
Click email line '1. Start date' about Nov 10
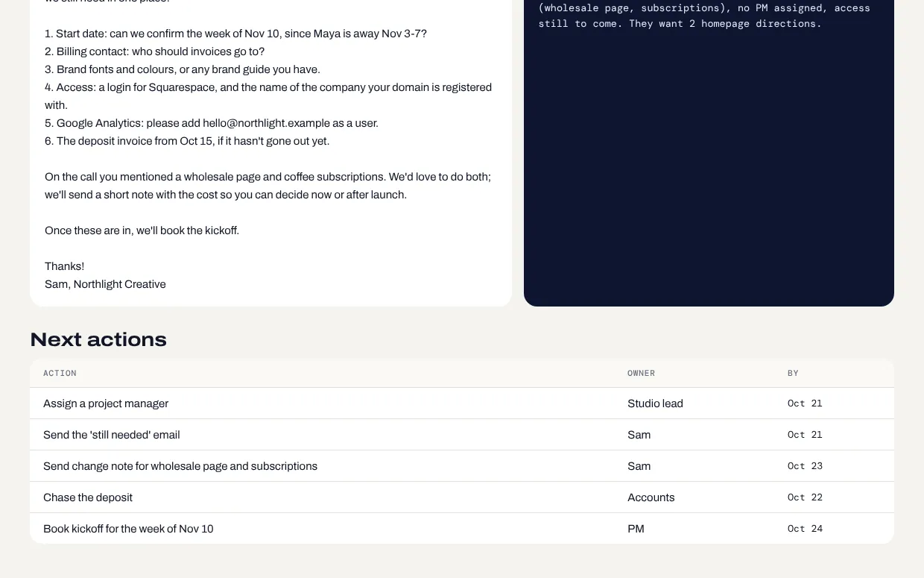pos(235,34)
